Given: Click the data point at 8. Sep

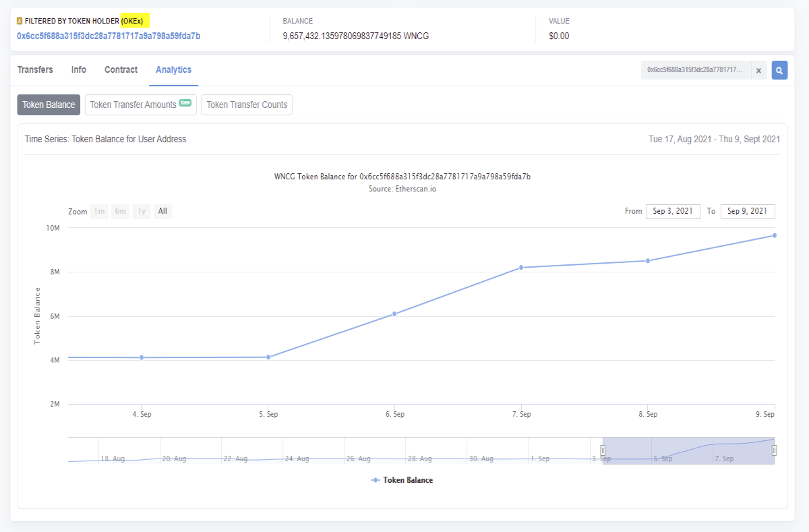Looking at the screenshot, I should click(648, 261).
